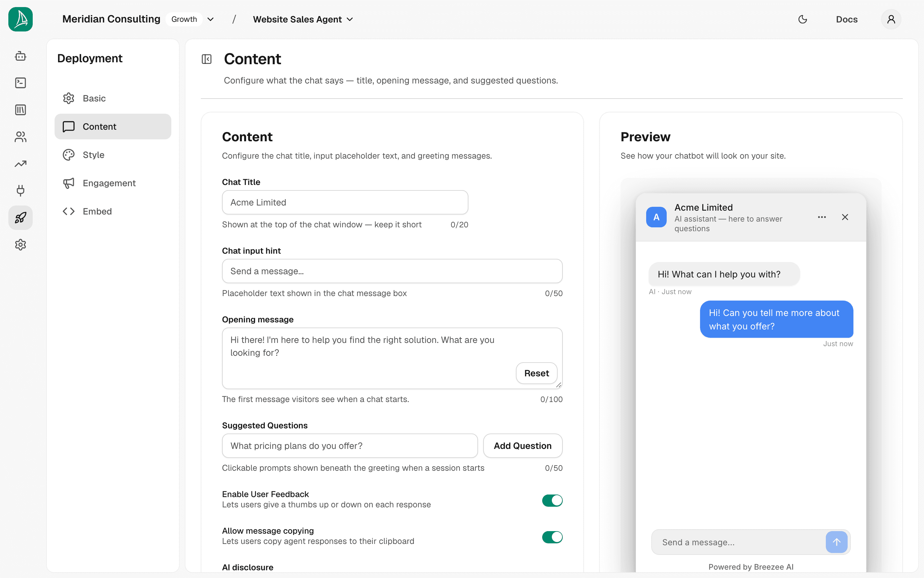Click the Reset button in opening message

[536, 373]
